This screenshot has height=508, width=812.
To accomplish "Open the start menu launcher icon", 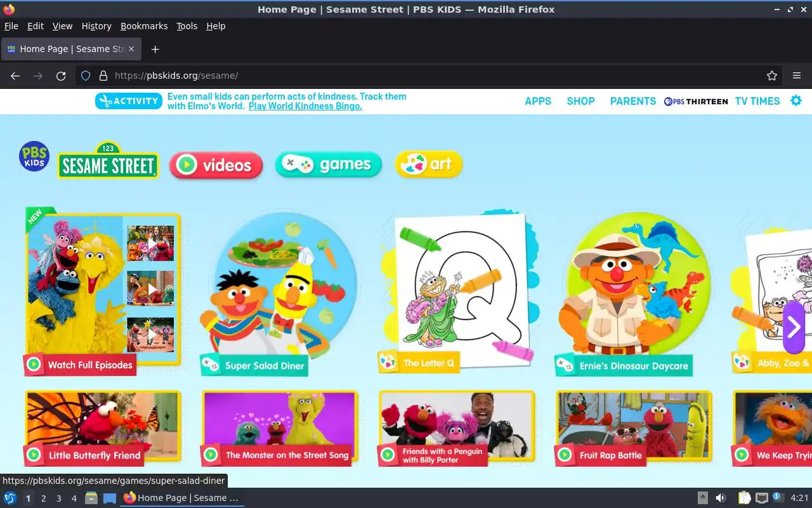I will click(x=10, y=498).
